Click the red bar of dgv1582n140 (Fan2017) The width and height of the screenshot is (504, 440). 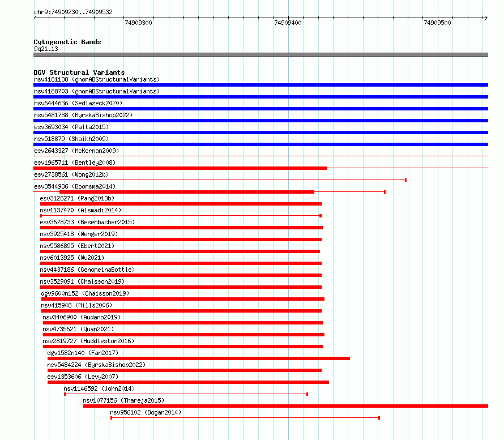tap(199, 358)
